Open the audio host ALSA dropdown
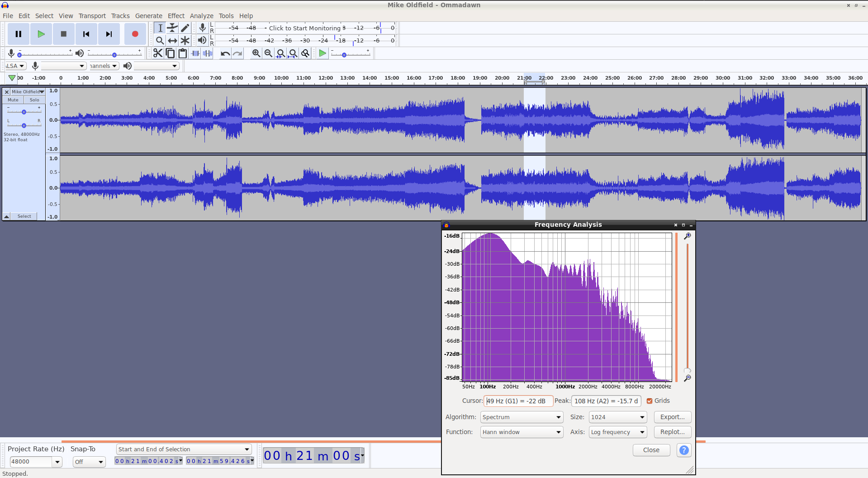This screenshot has height=478, width=868. [x=15, y=66]
